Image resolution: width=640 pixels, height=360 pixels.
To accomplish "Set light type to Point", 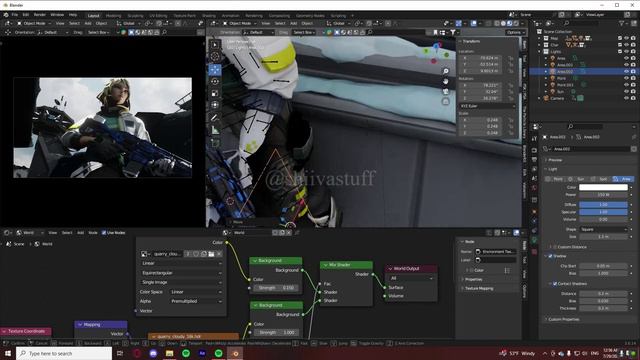I will click(556, 179).
